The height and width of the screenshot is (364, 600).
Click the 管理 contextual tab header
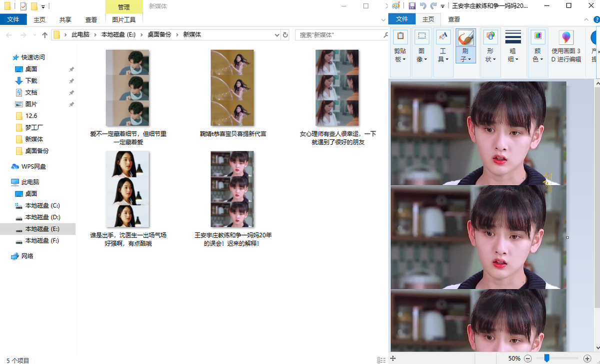coord(124,7)
